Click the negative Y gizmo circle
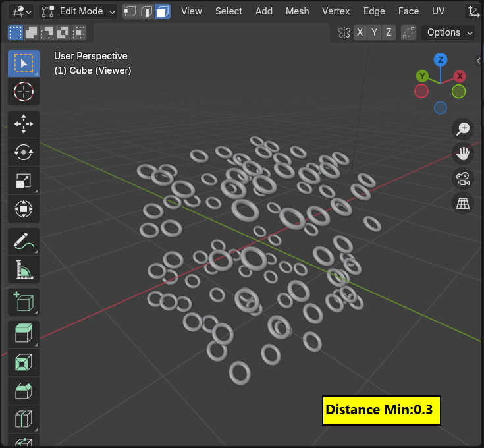484x448 pixels. pos(459,92)
